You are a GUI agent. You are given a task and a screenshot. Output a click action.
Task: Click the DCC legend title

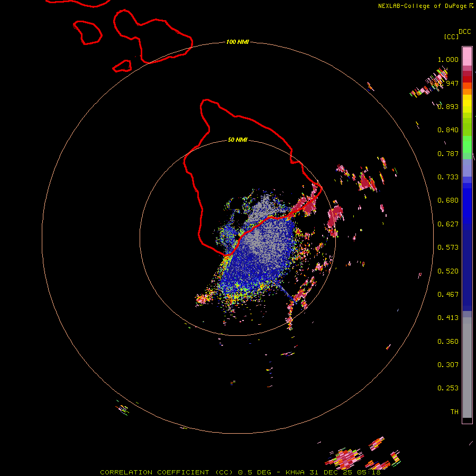point(465,32)
